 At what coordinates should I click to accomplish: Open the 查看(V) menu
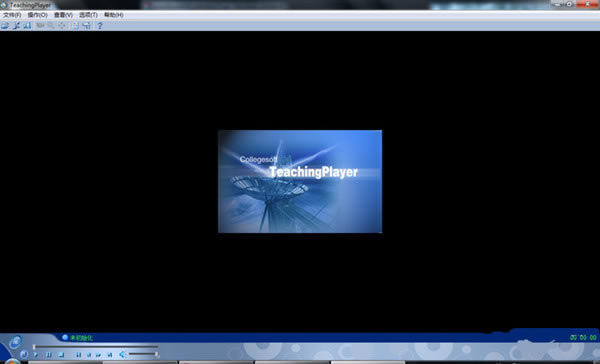point(63,15)
